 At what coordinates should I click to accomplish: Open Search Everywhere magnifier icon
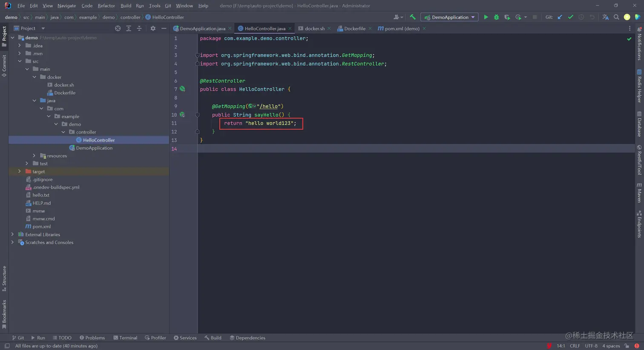[x=616, y=17]
